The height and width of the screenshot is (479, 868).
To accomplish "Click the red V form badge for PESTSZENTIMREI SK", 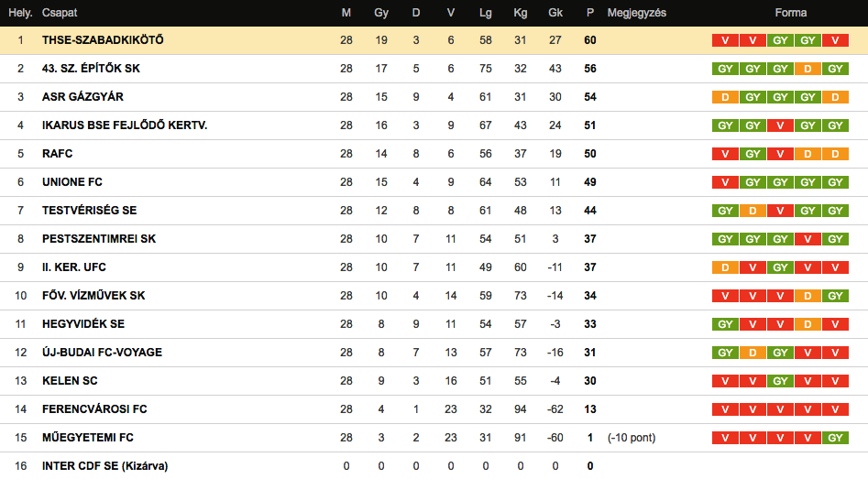I will (808, 239).
